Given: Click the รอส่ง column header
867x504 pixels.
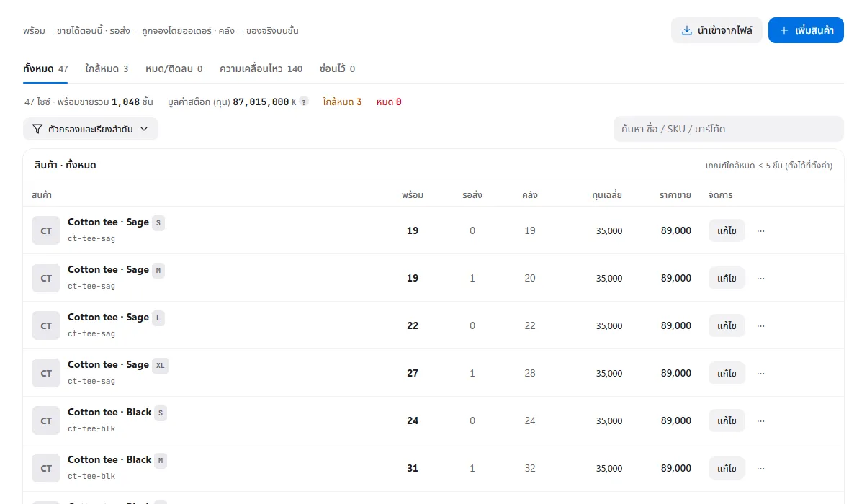Looking at the screenshot, I should pyautogui.click(x=472, y=195).
